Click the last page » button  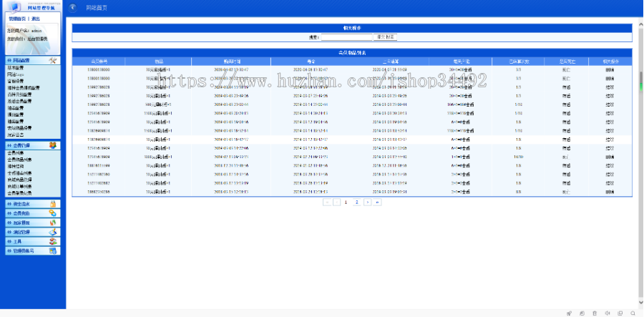377,202
